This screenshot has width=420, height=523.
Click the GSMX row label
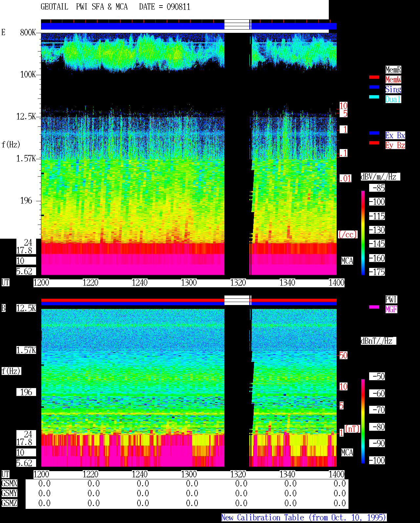(x=9, y=483)
